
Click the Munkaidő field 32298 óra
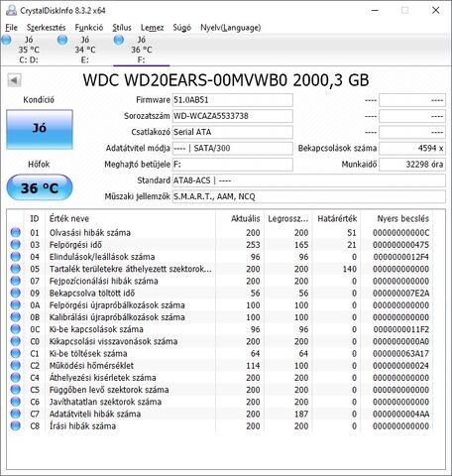(x=412, y=165)
